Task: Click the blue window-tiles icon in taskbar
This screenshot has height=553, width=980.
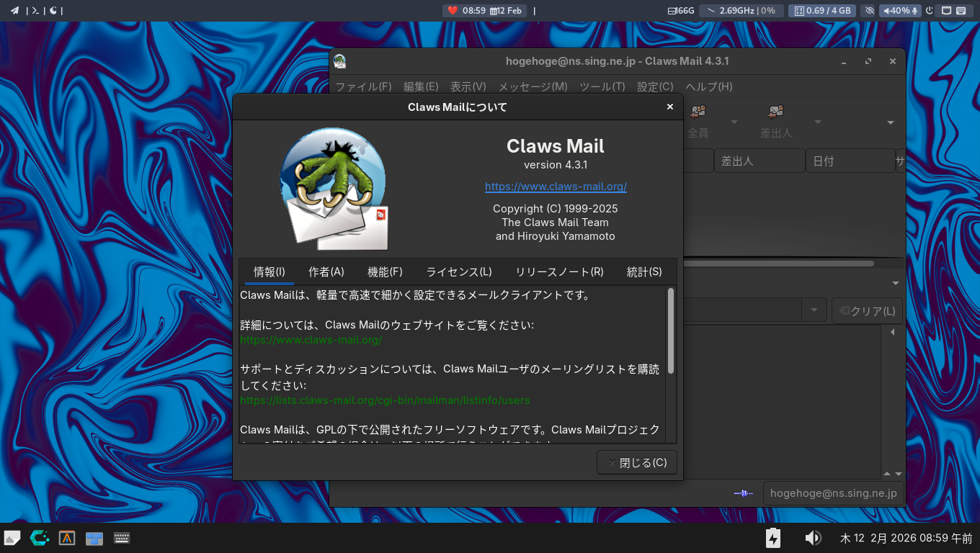Action: [94, 538]
